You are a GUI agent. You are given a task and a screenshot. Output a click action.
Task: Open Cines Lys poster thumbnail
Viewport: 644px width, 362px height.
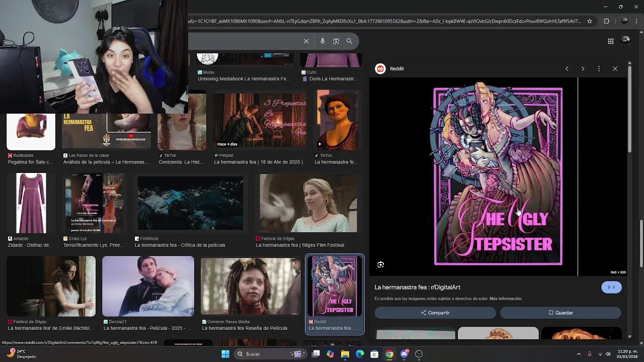click(94, 203)
